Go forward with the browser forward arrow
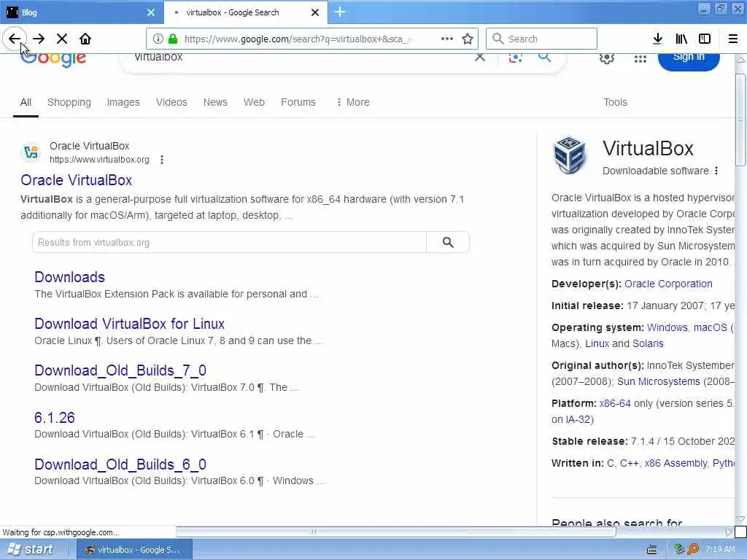The width and height of the screenshot is (747, 560). click(39, 39)
